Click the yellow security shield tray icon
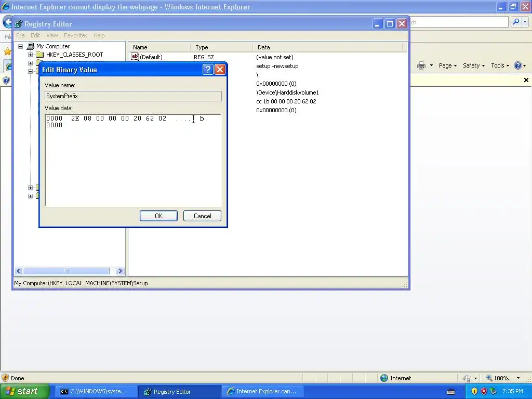532x399 pixels. coord(474,392)
